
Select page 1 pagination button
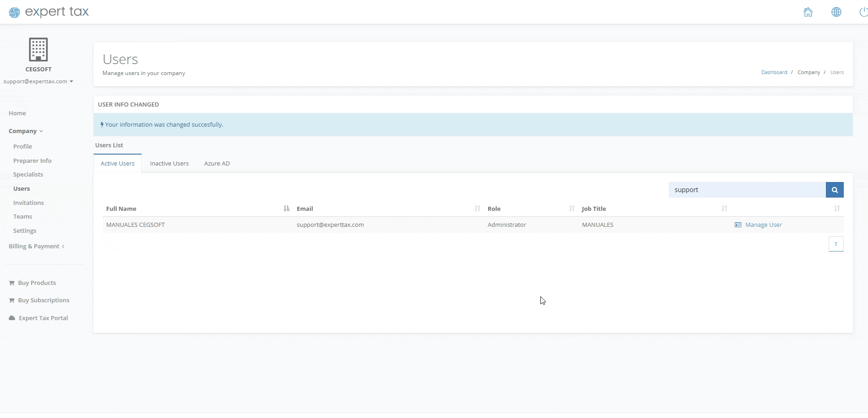coord(836,244)
